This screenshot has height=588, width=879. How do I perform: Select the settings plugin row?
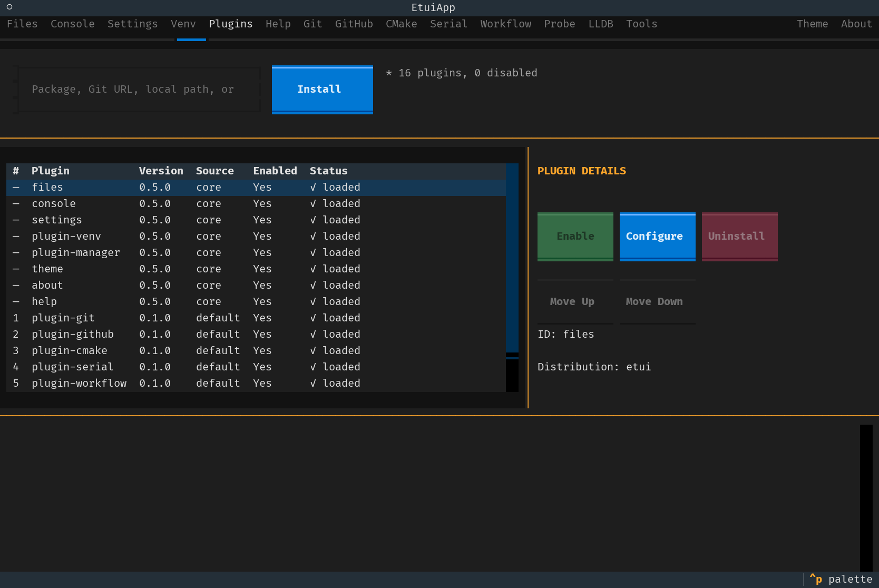point(256,220)
